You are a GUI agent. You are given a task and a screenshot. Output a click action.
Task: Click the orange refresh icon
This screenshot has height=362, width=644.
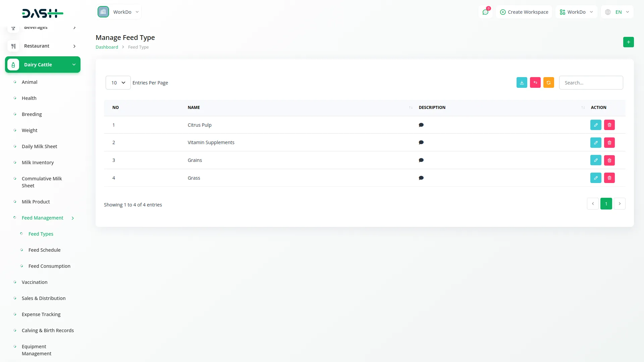548,83
